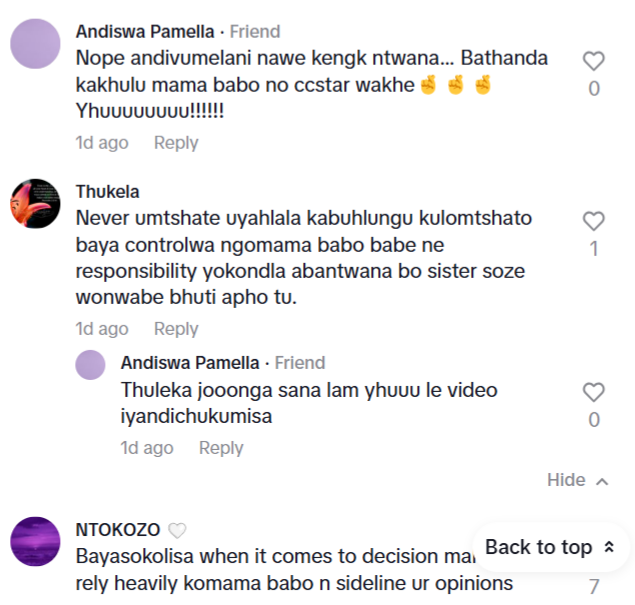Click the like count under Thukela's heart
This screenshot has height=605, width=635.
[593, 249]
